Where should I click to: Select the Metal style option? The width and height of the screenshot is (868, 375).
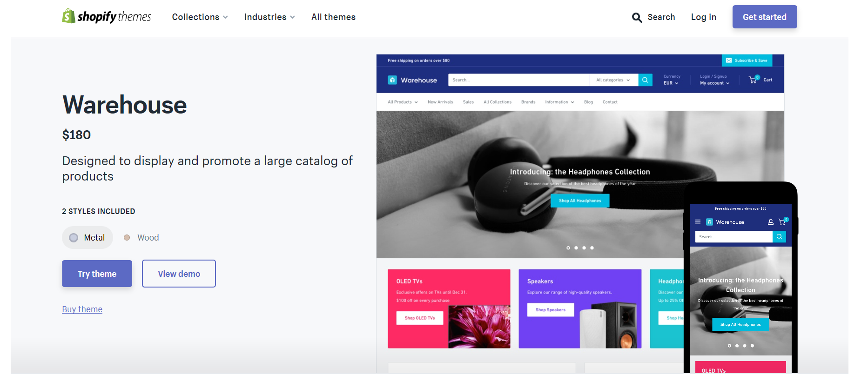pyautogui.click(x=87, y=238)
